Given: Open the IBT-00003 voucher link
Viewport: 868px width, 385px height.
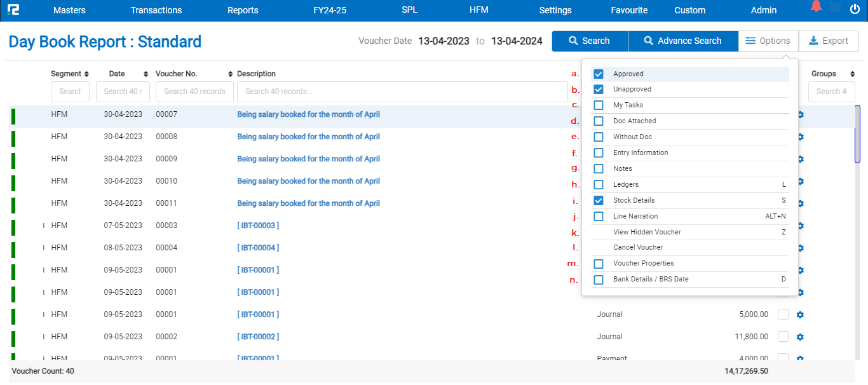Looking at the screenshot, I should (x=258, y=226).
